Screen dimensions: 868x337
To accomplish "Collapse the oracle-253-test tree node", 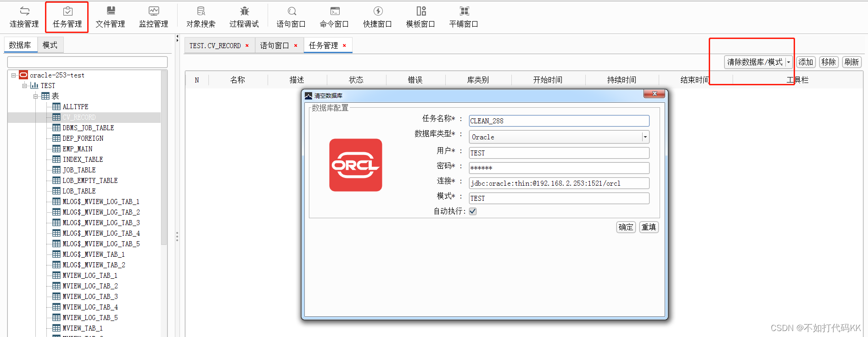I will pyautogui.click(x=14, y=75).
